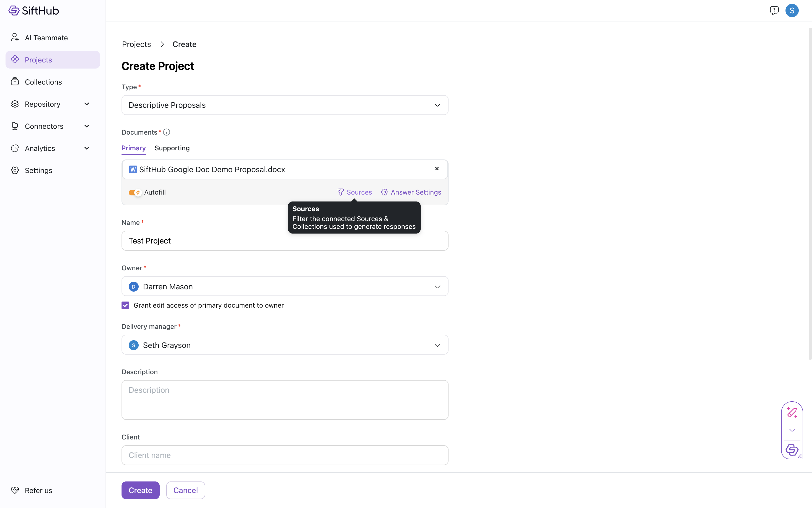Open the Type dropdown

coord(285,105)
